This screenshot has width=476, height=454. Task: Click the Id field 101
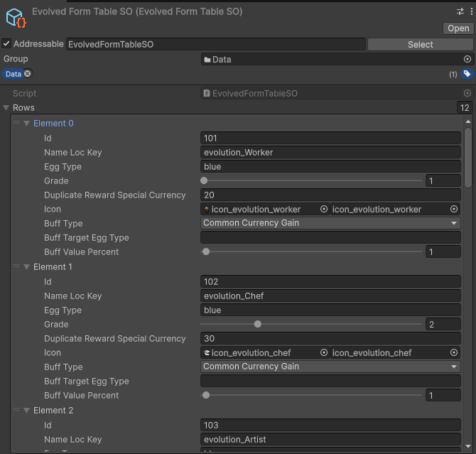tap(330, 138)
